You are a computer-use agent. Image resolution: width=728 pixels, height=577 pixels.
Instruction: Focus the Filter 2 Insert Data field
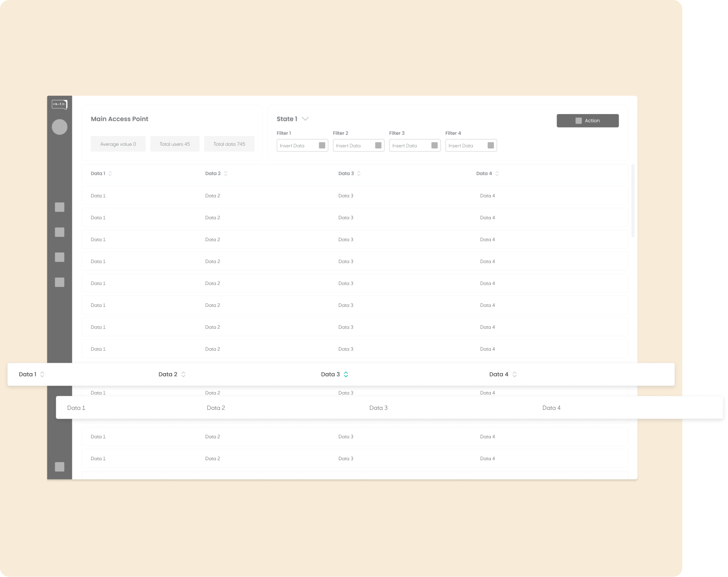(x=359, y=145)
